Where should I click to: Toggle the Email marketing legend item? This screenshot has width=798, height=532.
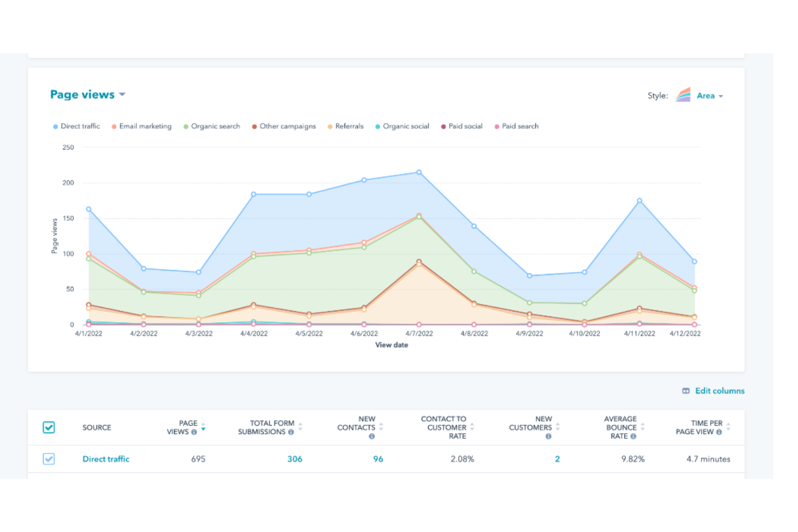click(142, 126)
